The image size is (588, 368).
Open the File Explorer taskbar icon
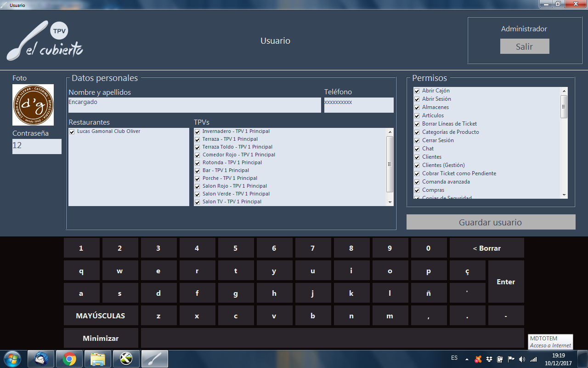(98, 358)
